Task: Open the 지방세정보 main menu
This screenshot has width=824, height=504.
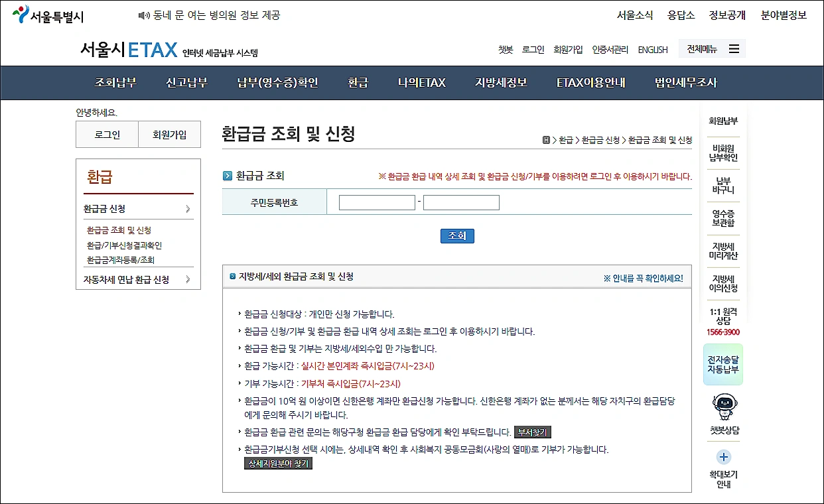Action: click(501, 83)
